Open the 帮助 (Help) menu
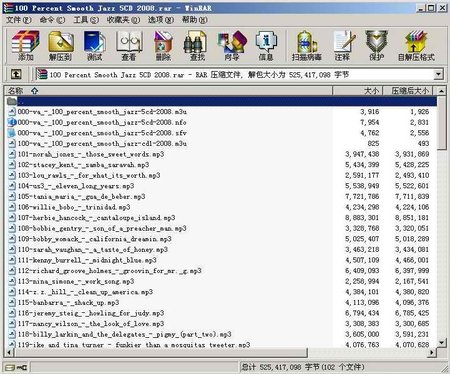 coord(195,20)
